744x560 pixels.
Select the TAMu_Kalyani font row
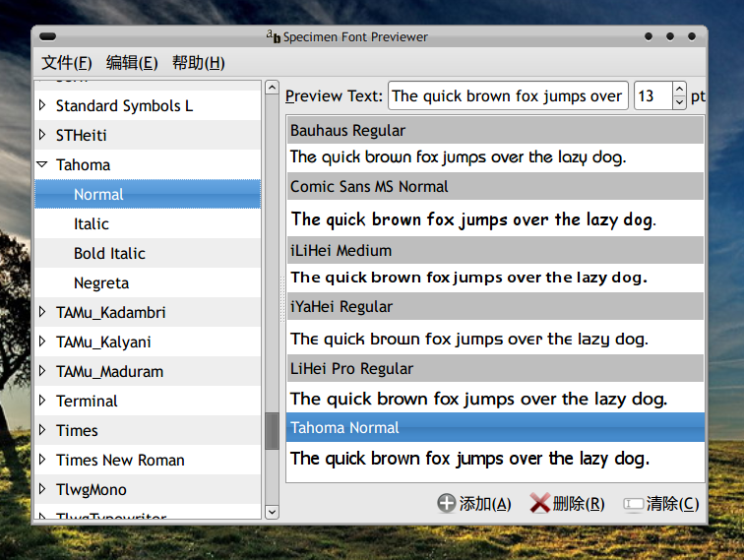148,342
